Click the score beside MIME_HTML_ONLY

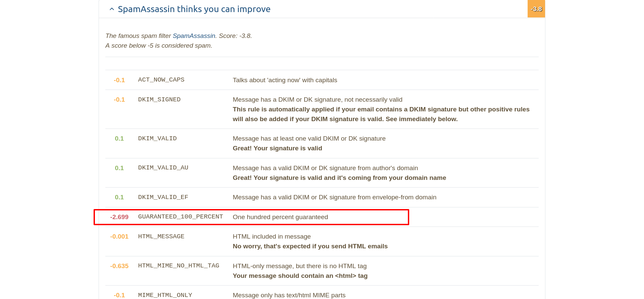click(119, 295)
